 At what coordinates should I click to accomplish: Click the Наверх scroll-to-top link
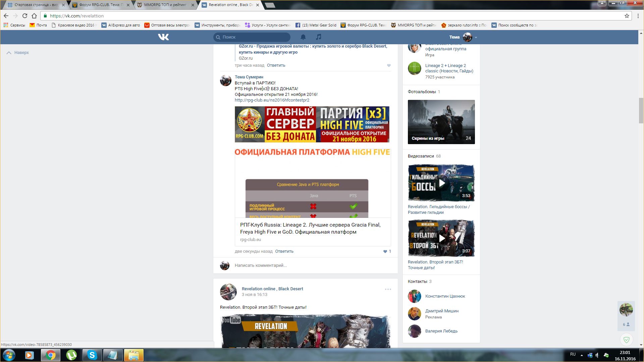click(18, 53)
